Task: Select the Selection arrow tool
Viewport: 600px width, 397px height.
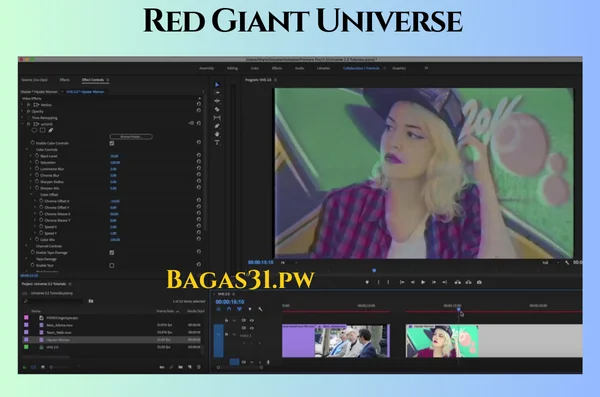Action: pyautogui.click(x=217, y=85)
